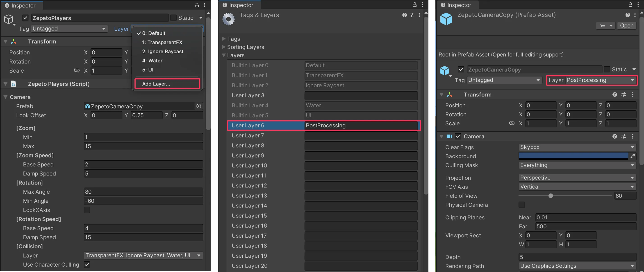Open help for ZepetoCameraCopy Transform component

[615, 94]
